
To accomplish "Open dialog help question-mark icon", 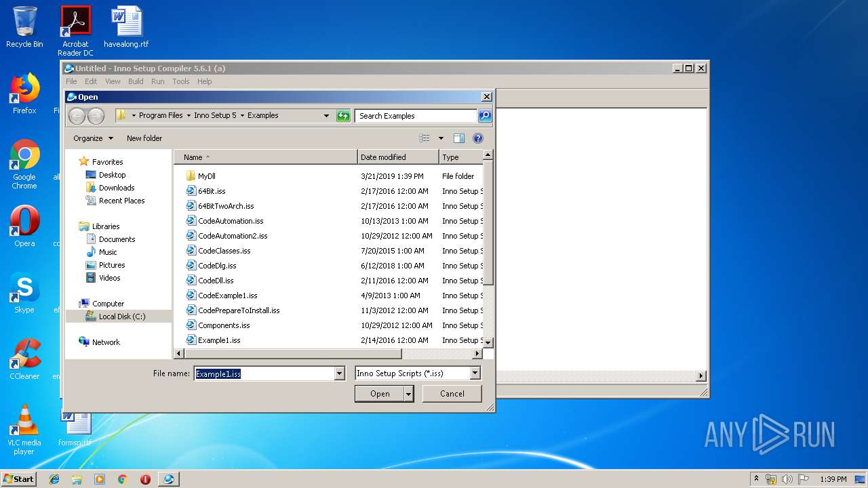I will (x=478, y=138).
